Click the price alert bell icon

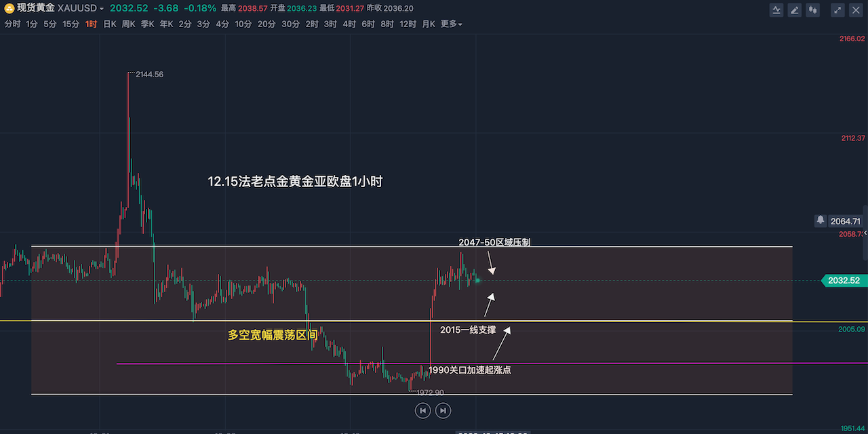821,220
